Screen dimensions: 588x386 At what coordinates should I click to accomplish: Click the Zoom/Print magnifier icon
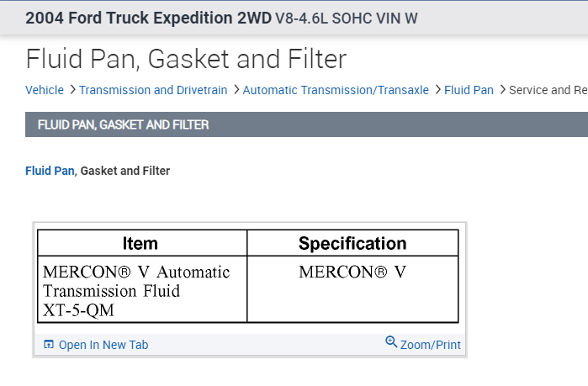point(391,342)
